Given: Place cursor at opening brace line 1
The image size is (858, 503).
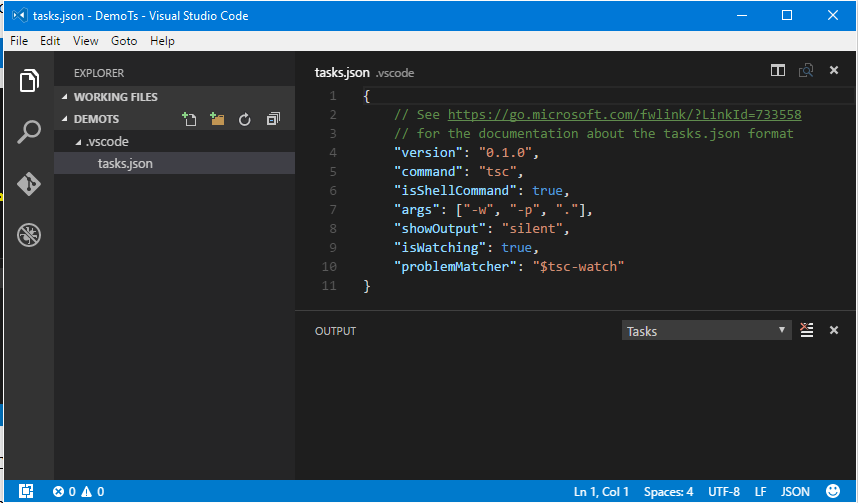Looking at the screenshot, I should [x=367, y=96].
